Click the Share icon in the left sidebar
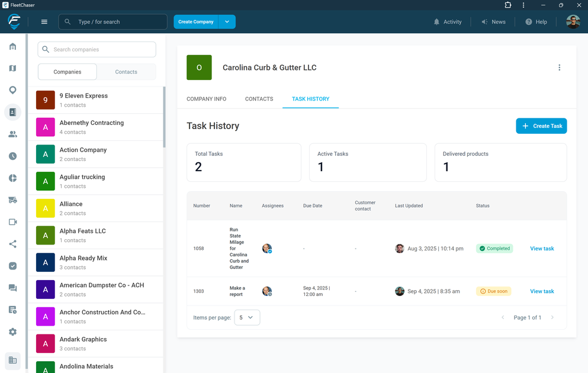This screenshot has height=373, width=588. point(12,243)
